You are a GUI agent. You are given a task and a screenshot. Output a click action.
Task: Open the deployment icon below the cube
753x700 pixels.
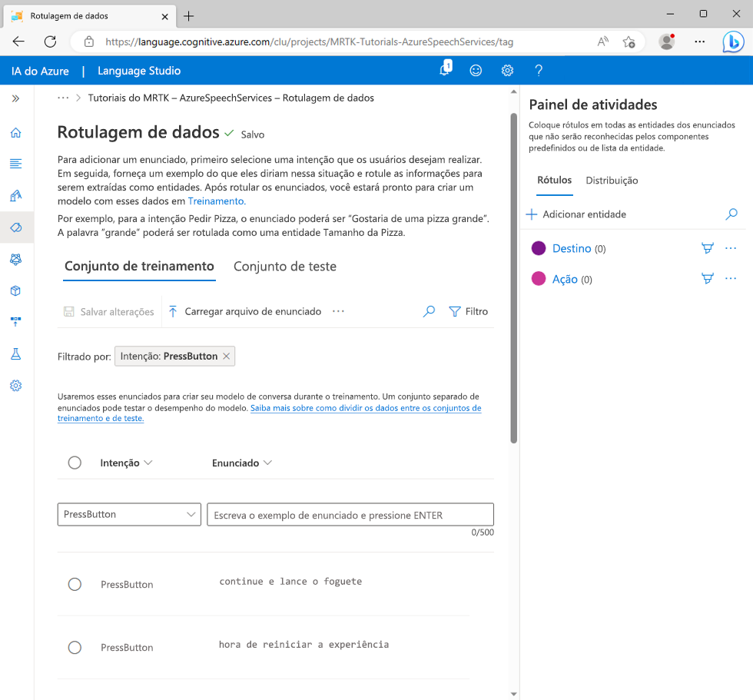[x=16, y=322]
